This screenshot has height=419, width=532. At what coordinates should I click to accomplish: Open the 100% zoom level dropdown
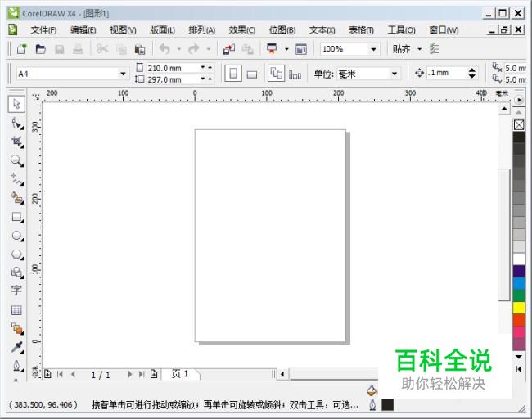(373, 49)
